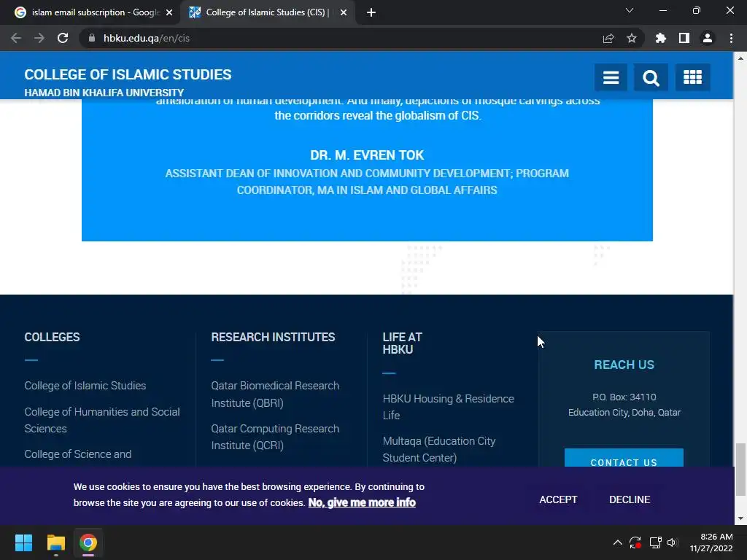Open the tab search dropdown chevron
The image size is (747, 560).
coord(630,10)
